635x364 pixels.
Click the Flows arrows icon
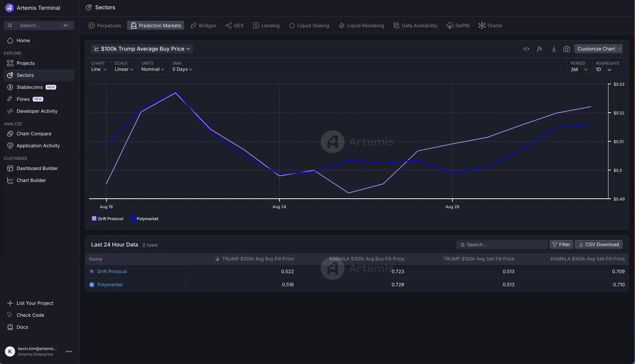tap(10, 99)
